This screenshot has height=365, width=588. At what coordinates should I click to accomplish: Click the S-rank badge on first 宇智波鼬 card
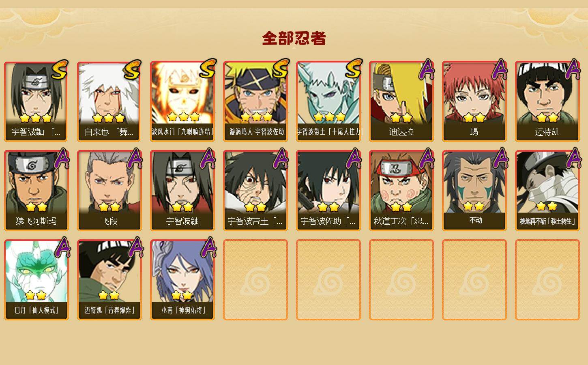pyautogui.click(x=60, y=70)
